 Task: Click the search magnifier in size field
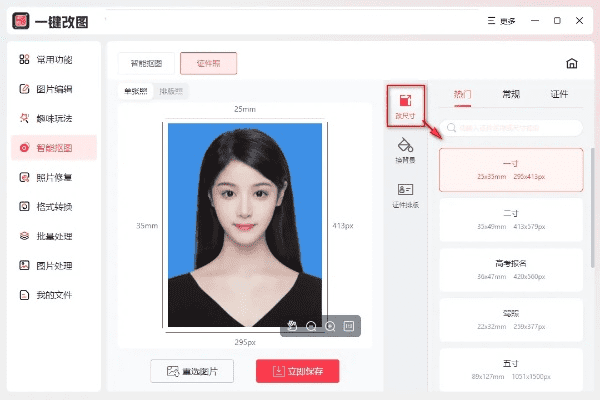click(x=451, y=128)
